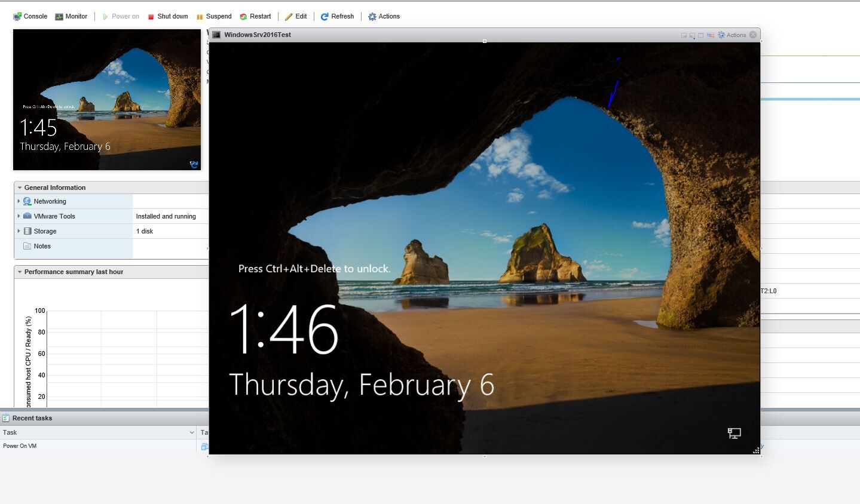Screen dimensions: 860x504
Task: Open the Console from the toolbar
Action: click(x=30, y=17)
